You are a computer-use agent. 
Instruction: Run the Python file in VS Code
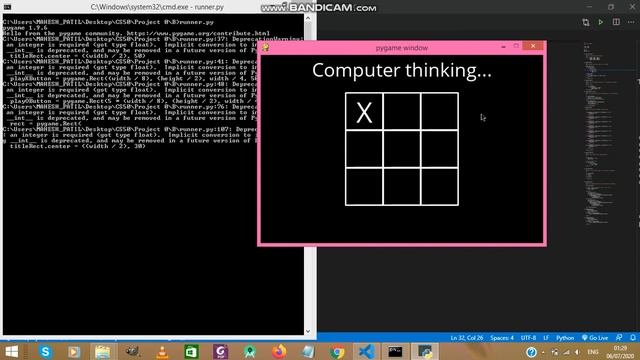601,22
